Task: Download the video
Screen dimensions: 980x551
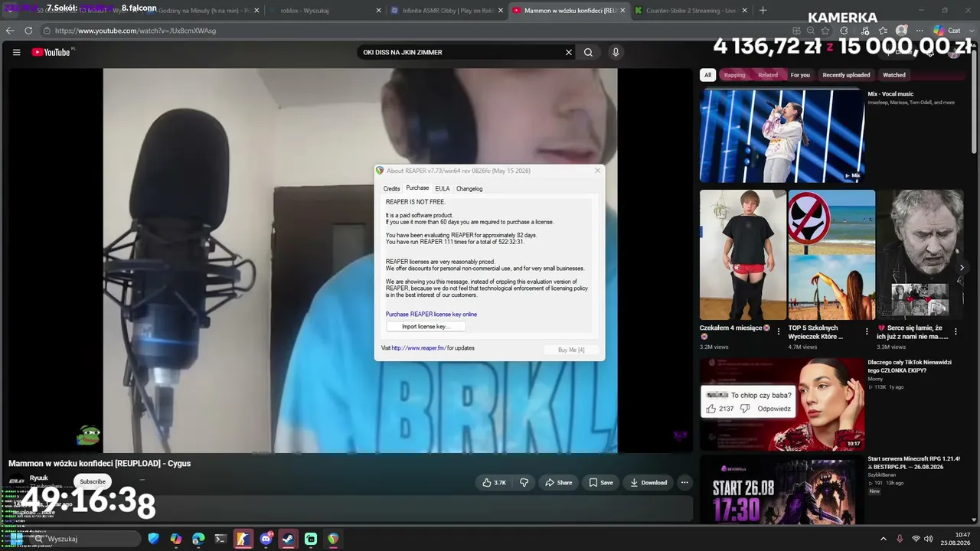Action: tap(648, 482)
